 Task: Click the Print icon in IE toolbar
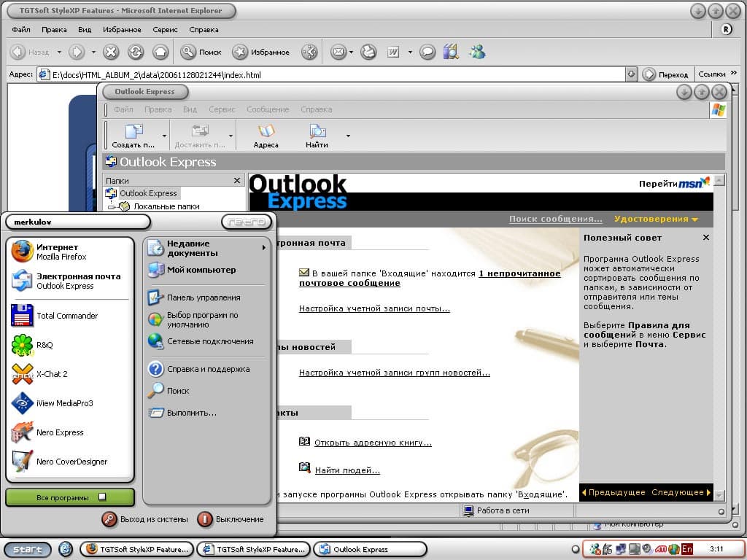pos(368,52)
